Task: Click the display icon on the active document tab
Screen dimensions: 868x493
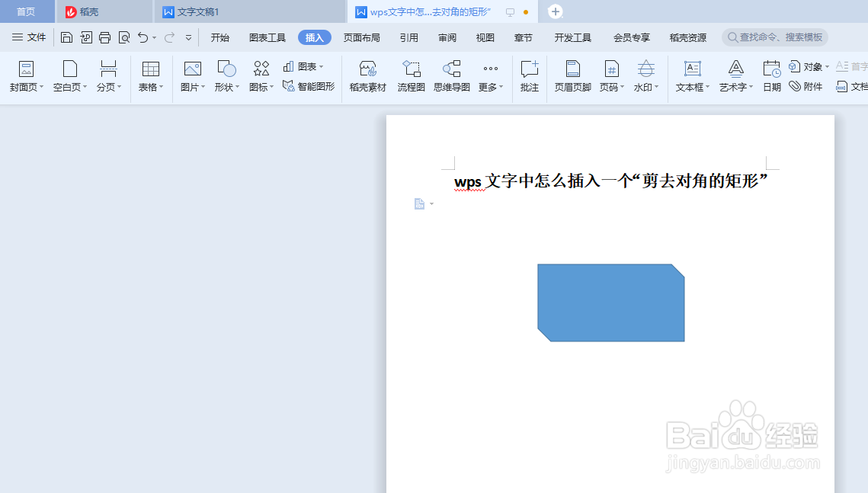Action: point(511,11)
